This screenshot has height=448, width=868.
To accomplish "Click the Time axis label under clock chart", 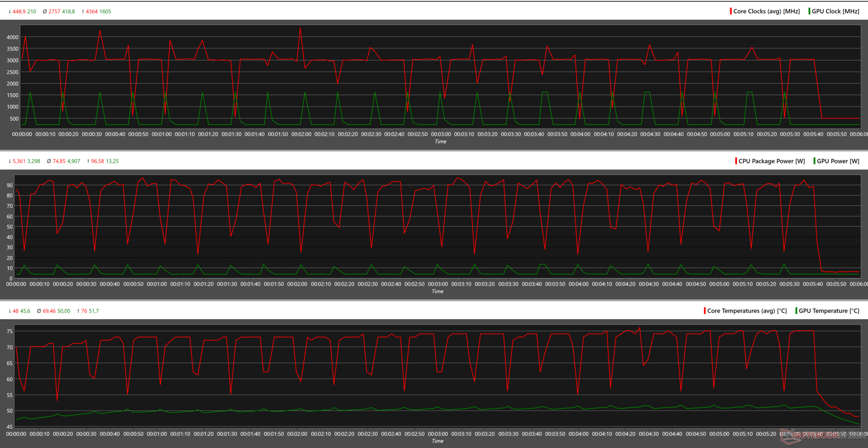I will [x=440, y=142].
